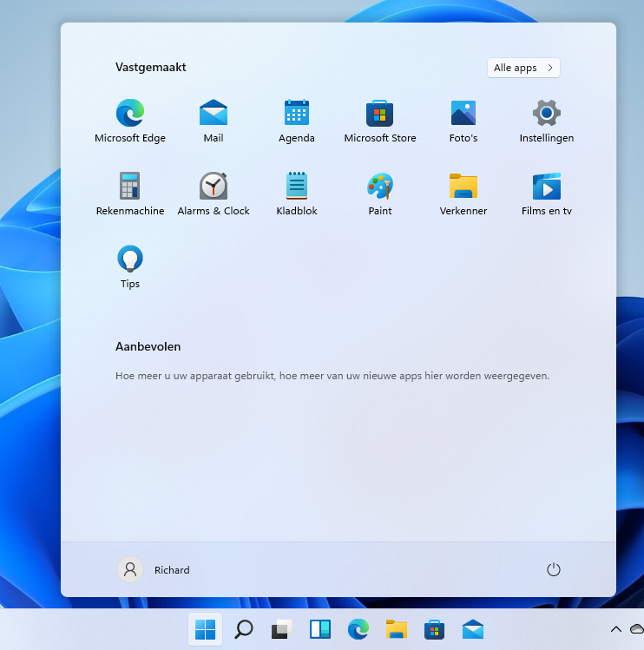This screenshot has height=650, width=644.
Task: Open the Widgets panel from the taskbar
Action: 320,629
